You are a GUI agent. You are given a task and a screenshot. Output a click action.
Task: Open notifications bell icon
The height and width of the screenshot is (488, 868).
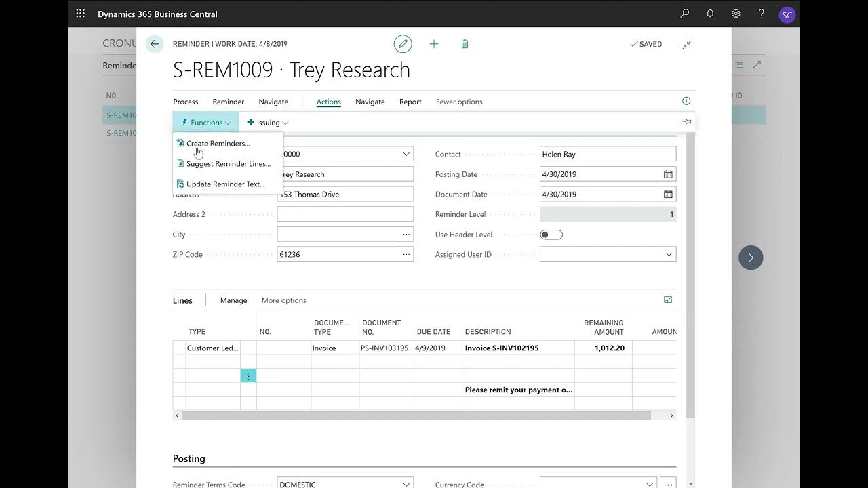710,14
